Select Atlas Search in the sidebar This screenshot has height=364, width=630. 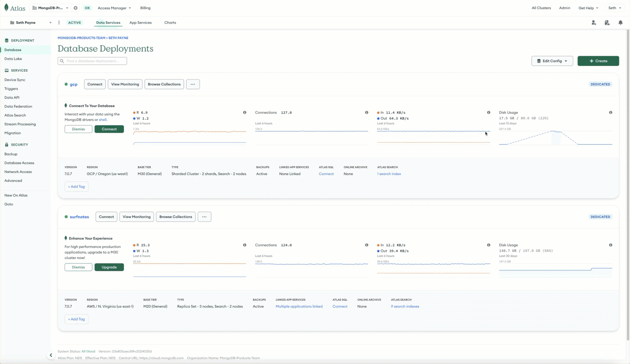click(15, 115)
